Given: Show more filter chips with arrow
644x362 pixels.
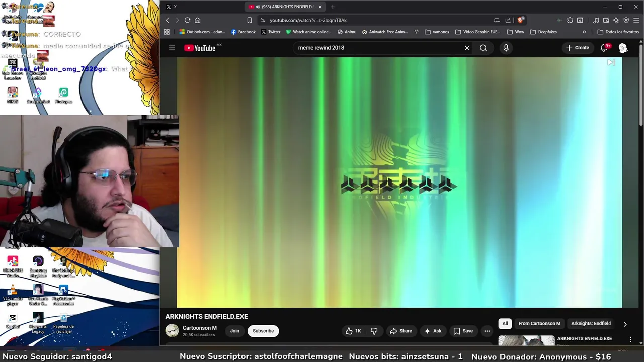Looking at the screenshot, I should [625, 324].
